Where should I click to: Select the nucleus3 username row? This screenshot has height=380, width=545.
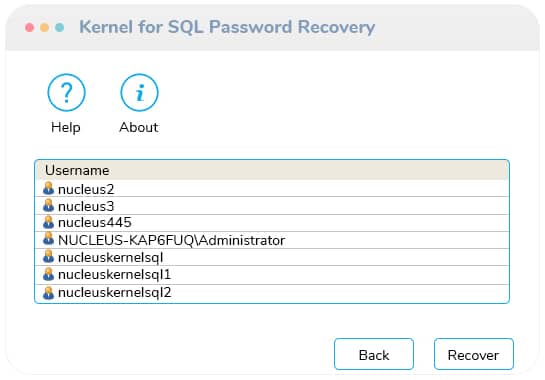(x=272, y=206)
